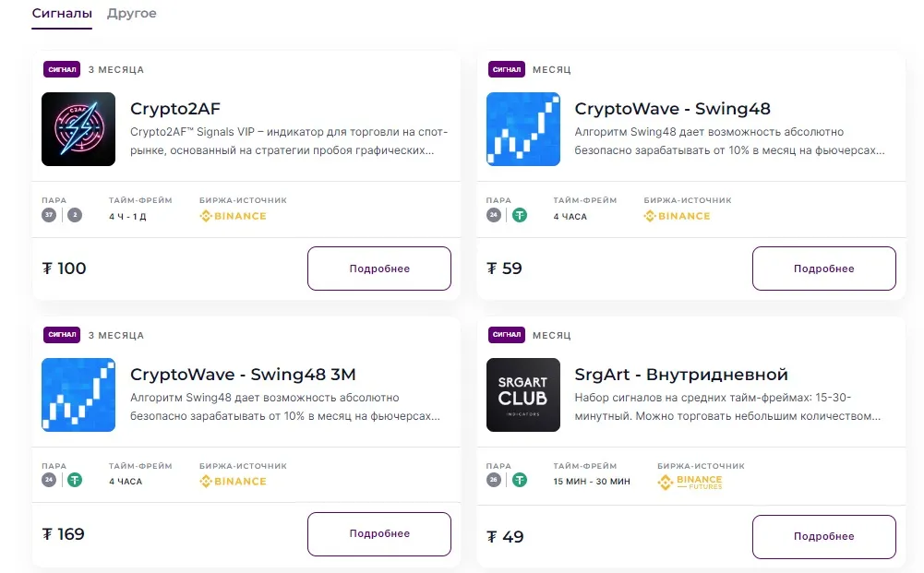Click the CryptoWave - Swing48 chart logo
This screenshot has height=573, width=924.
pos(523,129)
